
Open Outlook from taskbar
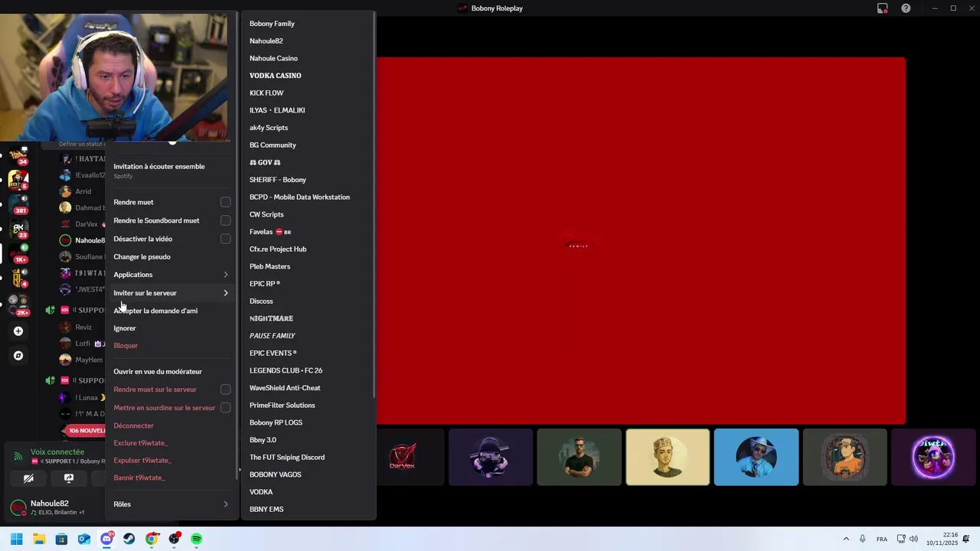(84, 539)
